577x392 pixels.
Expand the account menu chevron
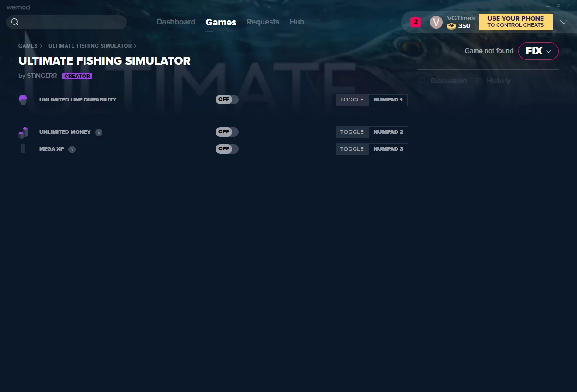pos(564,22)
